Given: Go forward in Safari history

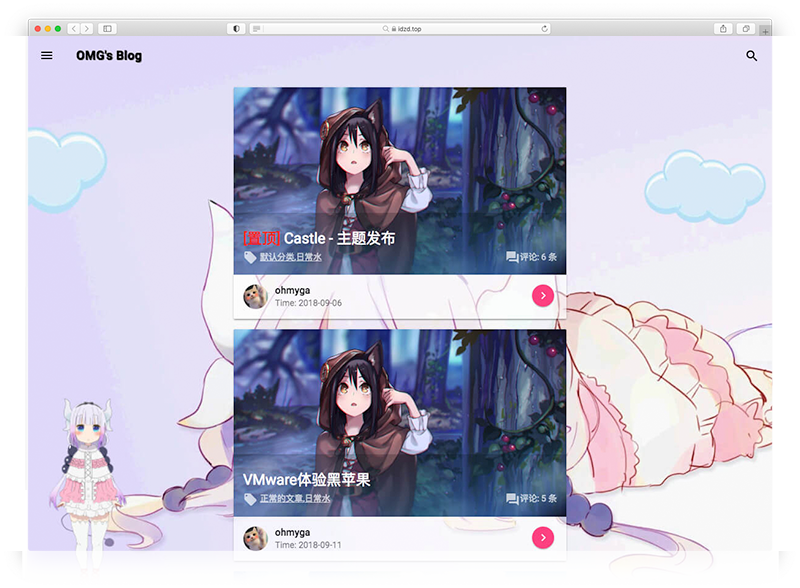Looking at the screenshot, I should coord(87,29).
